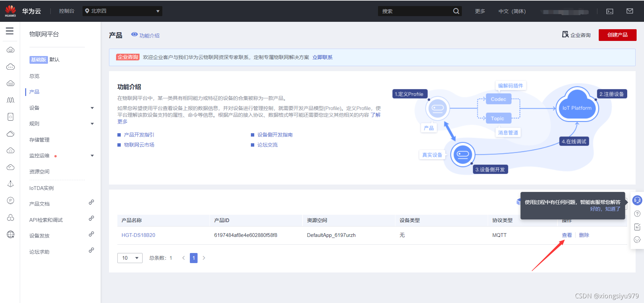The height and width of the screenshot is (303, 644).
Task: Open the 中文 (简体) language menu
Action: point(512,11)
